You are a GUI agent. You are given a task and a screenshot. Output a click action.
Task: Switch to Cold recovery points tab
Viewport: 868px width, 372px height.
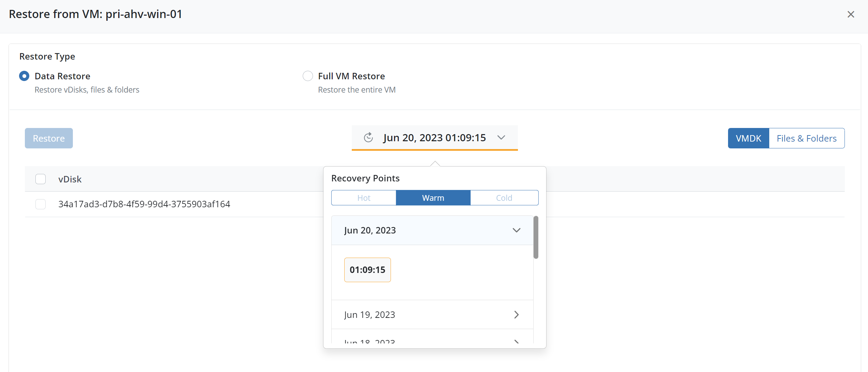point(504,198)
